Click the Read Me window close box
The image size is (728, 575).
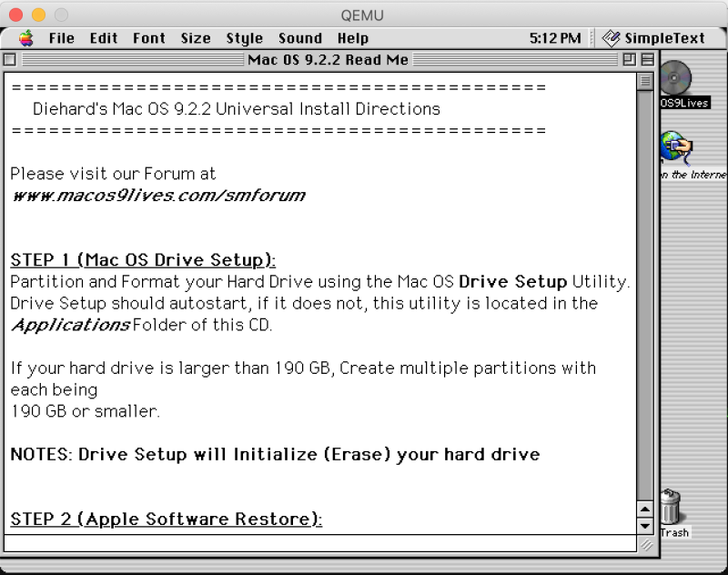[10, 59]
